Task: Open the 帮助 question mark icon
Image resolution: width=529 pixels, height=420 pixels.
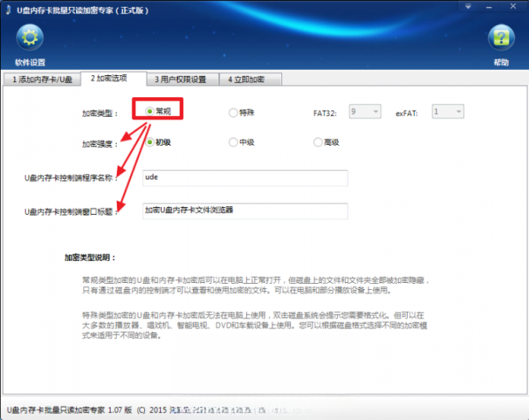Action: (501, 37)
